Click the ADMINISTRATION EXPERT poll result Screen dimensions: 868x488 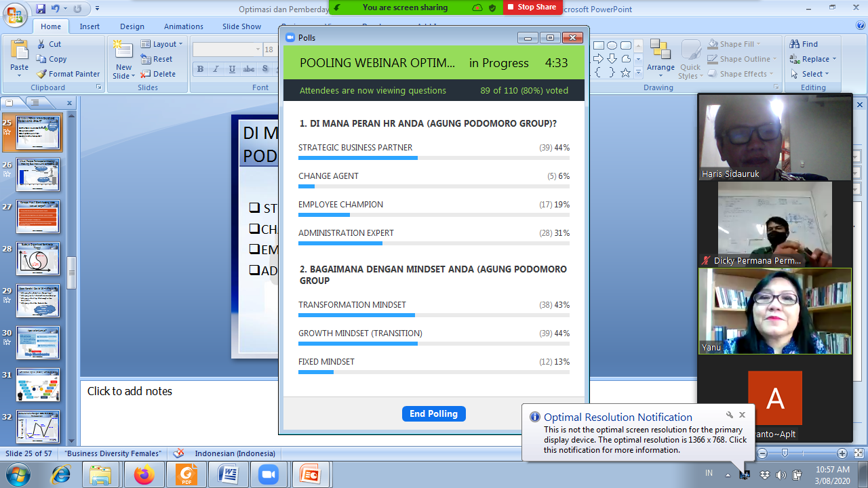(434, 237)
